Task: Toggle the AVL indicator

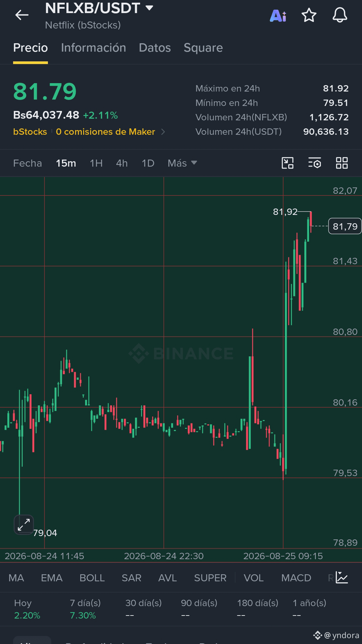Action: pyautogui.click(x=168, y=578)
